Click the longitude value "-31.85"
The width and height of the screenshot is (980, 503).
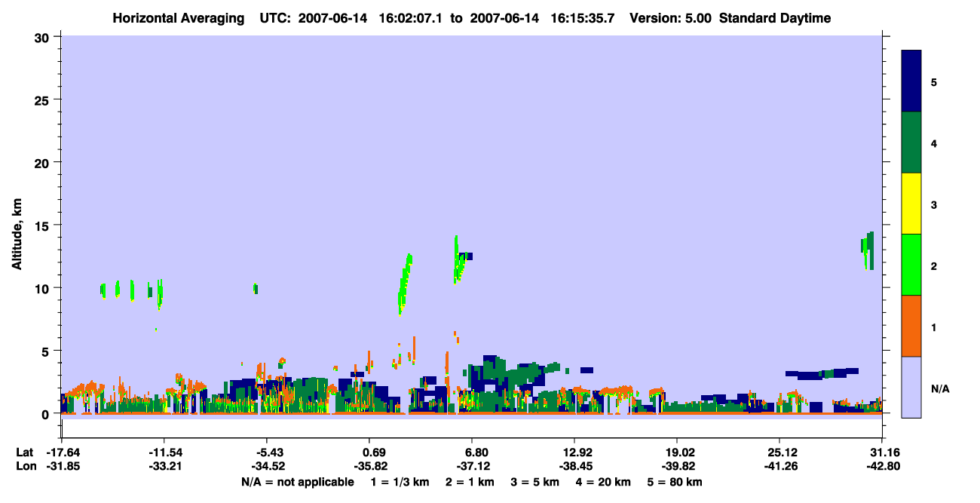62,466
